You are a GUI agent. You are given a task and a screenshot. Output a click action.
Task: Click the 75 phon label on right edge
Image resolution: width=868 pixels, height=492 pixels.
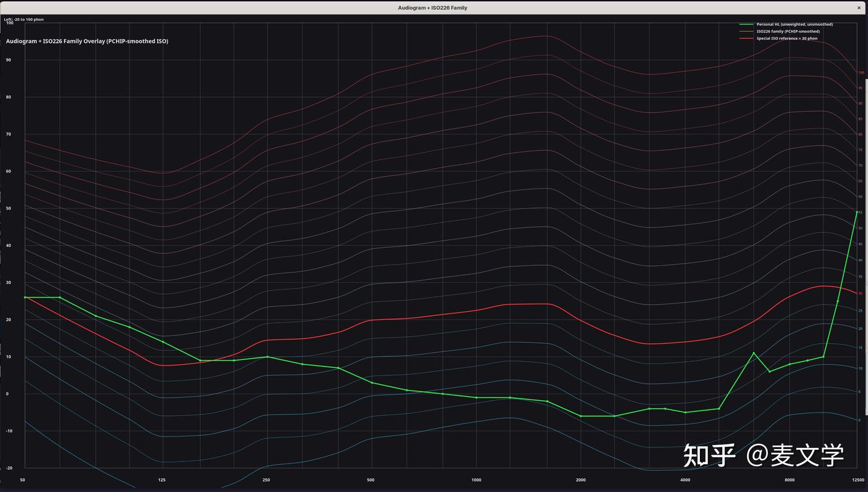tap(860, 150)
